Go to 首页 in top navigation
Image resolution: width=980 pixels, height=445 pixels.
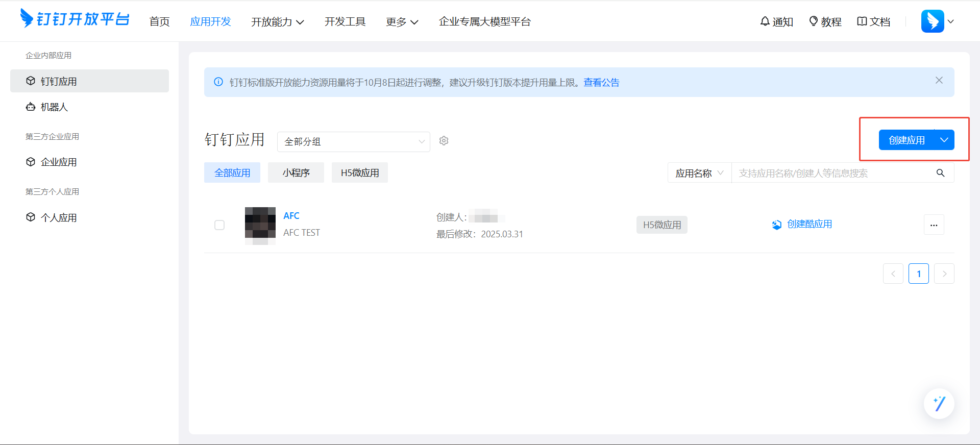pyautogui.click(x=159, y=21)
